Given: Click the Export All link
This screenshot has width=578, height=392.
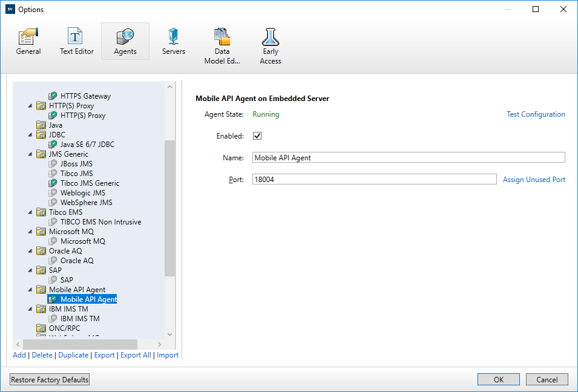Looking at the screenshot, I should pos(136,355).
